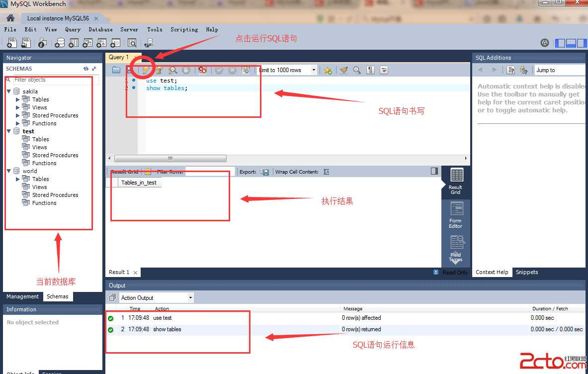The image size is (588, 374).
Task: Click the create new schema icon
Action: click(x=60, y=43)
